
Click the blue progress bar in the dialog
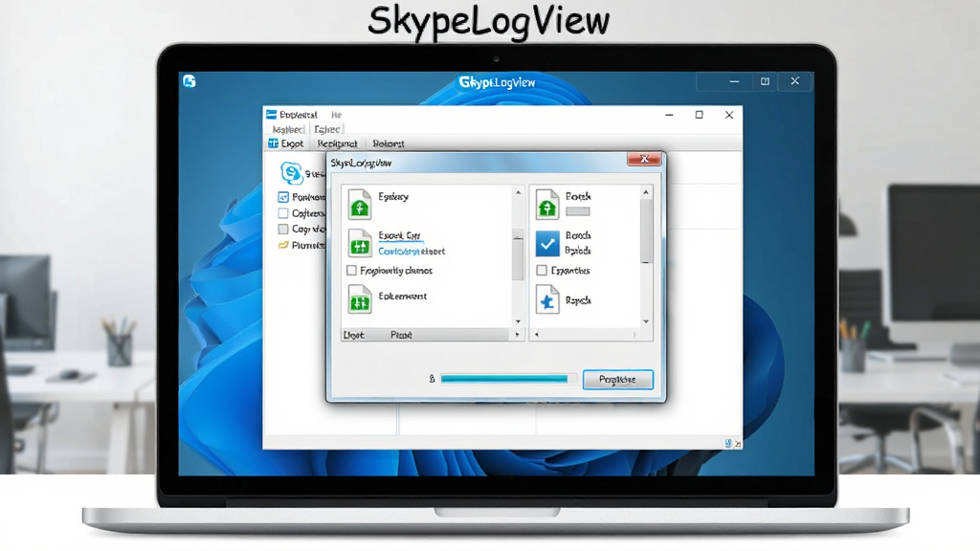point(503,379)
